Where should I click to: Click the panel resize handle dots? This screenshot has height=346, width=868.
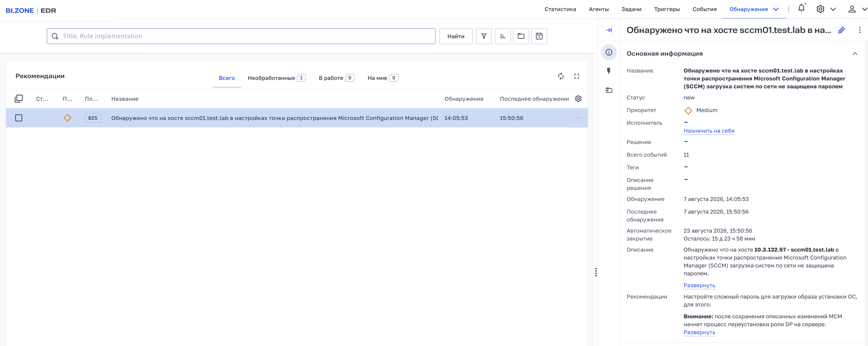(596, 272)
